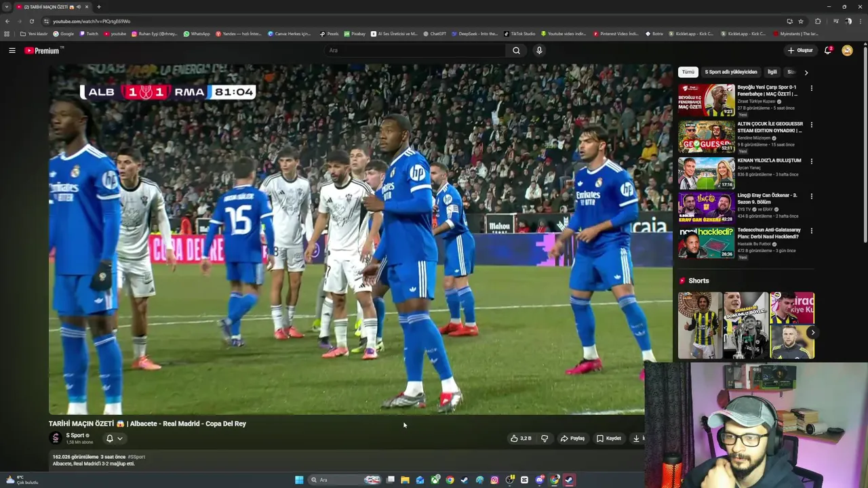Screen dimensions: 868x488
Task: Open File Explorer from taskbar
Action: pyautogui.click(x=405, y=480)
